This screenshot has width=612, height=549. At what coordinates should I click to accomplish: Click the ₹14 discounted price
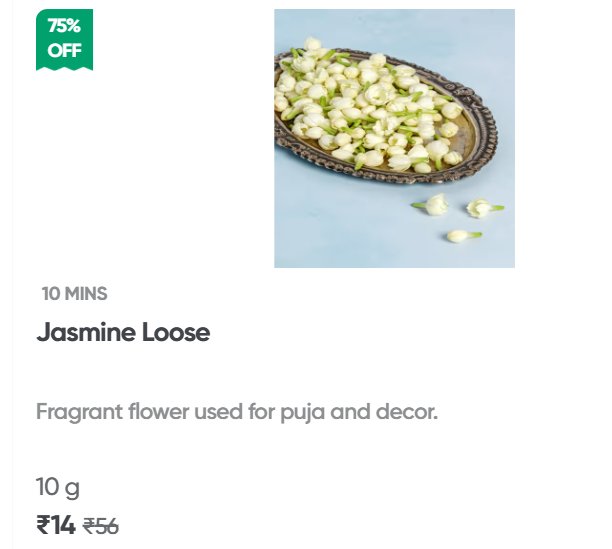click(56, 525)
